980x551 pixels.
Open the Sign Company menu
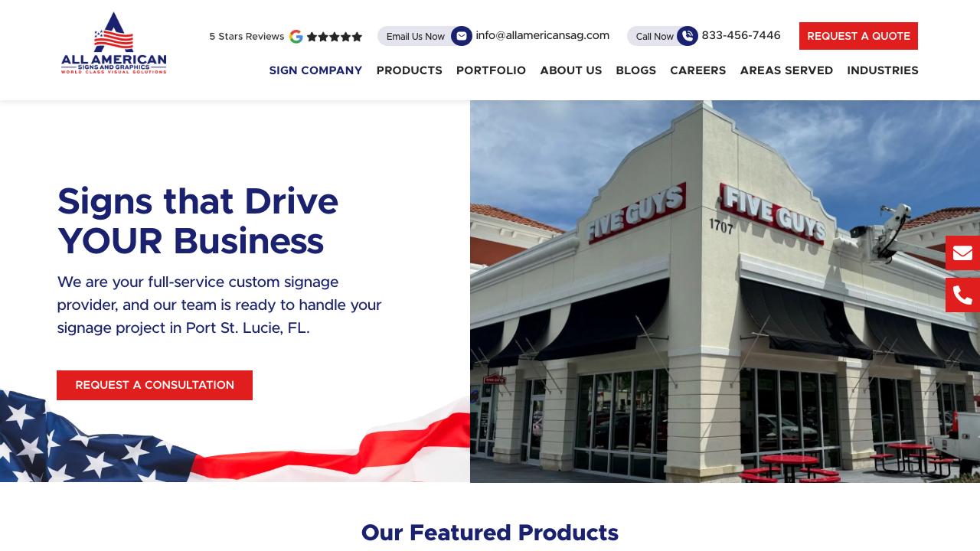[x=315, y=70]
